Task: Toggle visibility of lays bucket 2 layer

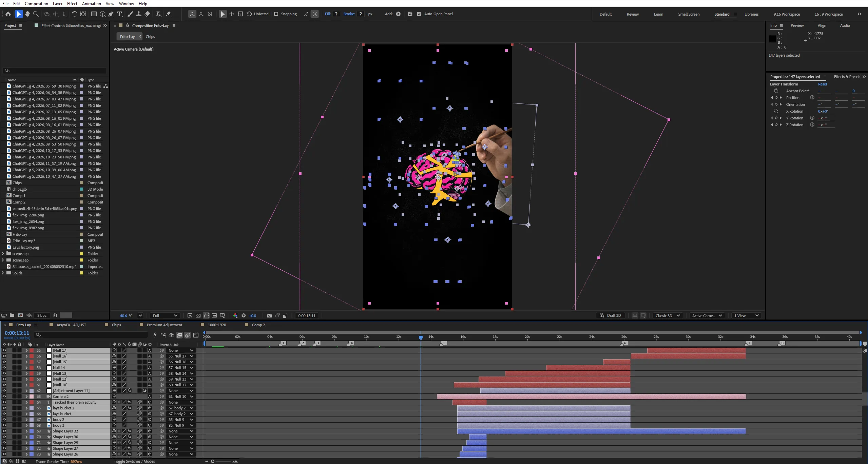Action: [4, 408]
